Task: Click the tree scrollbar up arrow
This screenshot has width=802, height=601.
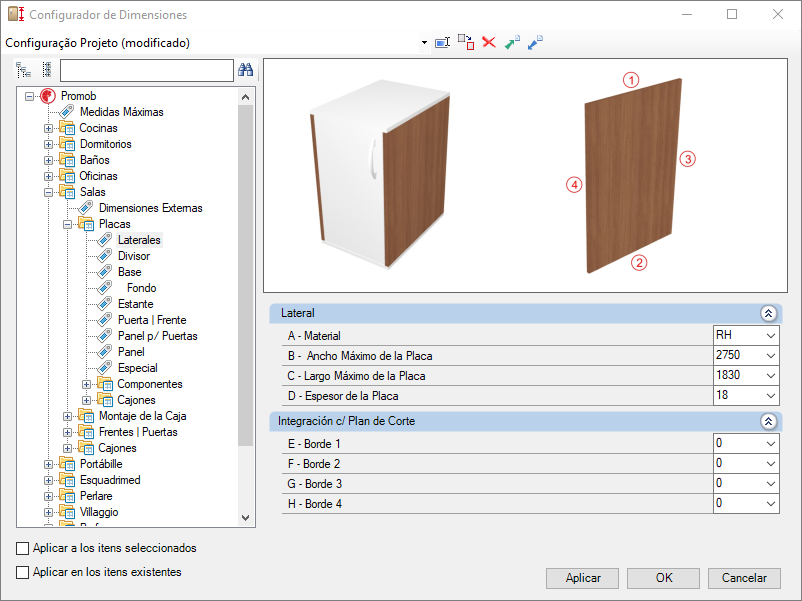Action: tap(246, 97)
